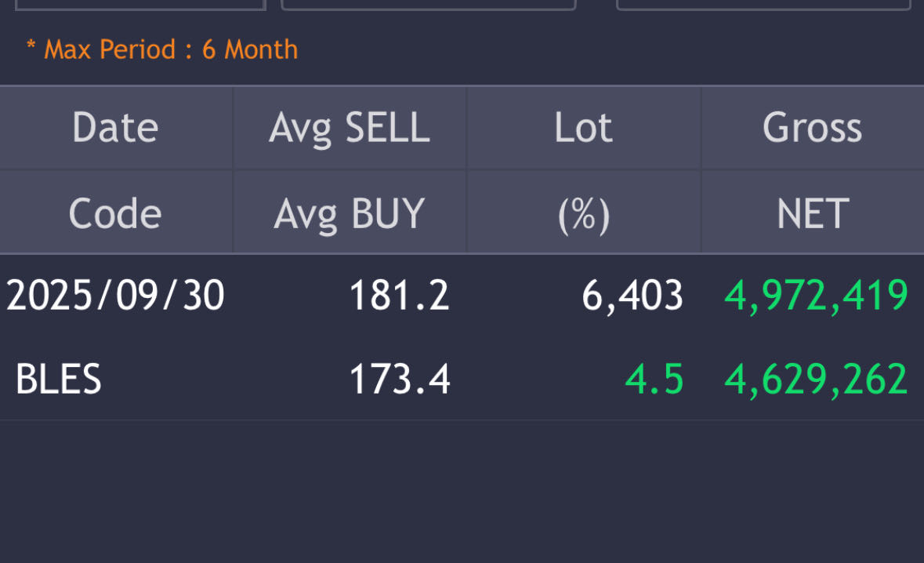
Task: Click the 4,629,262 net amount
Action: click(x=816, y=380)
